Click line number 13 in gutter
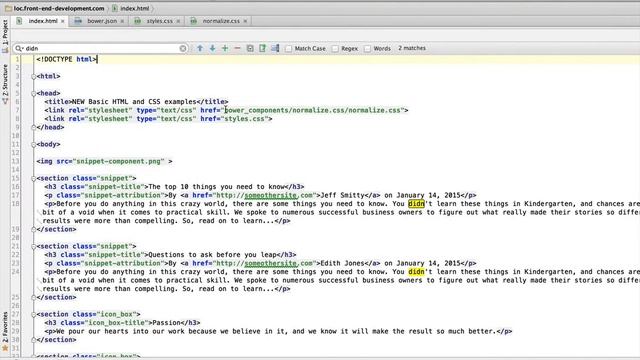Viewport: 640px width, 360px height. coord(16,161)
